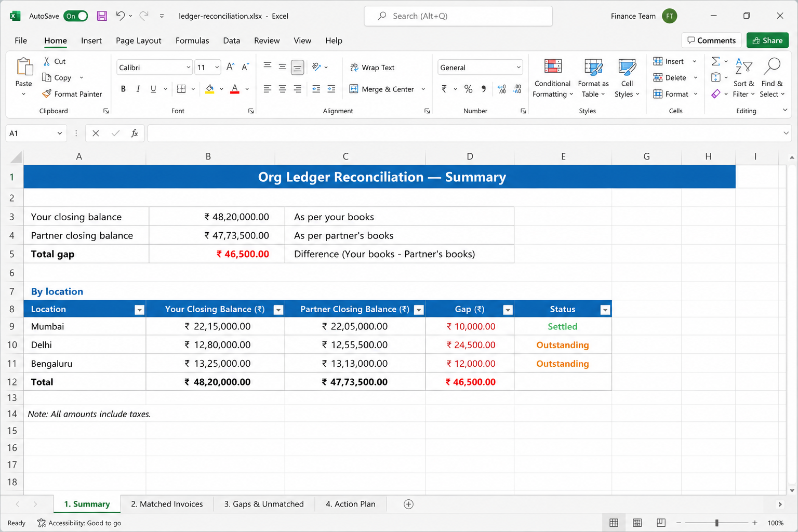Toggle Align Left horizontal alignment
798x532 pixels.
coord(268,89)
